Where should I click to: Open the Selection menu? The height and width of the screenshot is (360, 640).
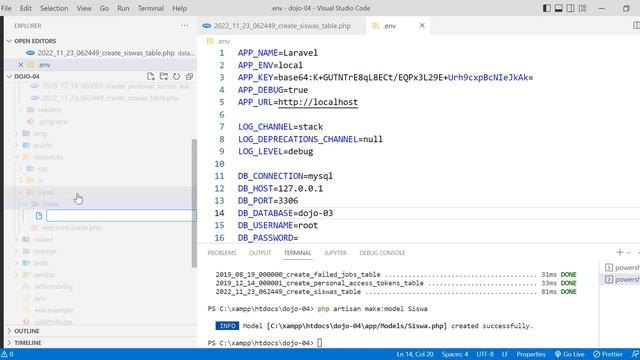54,8
